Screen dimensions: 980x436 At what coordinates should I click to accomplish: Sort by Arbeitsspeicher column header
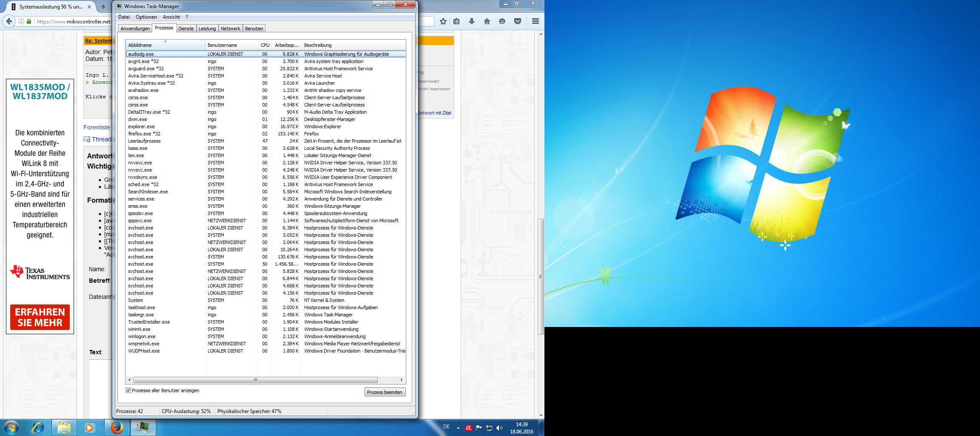287,45
